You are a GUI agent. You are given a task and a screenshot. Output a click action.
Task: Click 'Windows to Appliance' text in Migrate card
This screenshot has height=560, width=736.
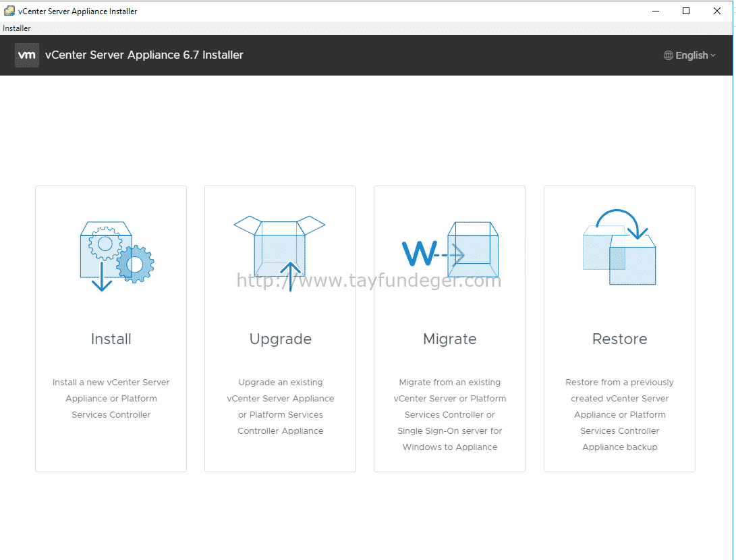point(450,447)
